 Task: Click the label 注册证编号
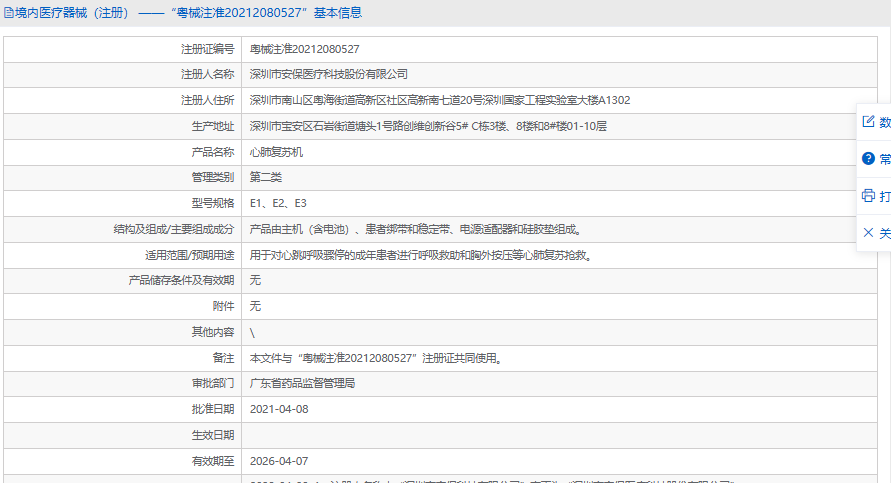click(207, 49)
